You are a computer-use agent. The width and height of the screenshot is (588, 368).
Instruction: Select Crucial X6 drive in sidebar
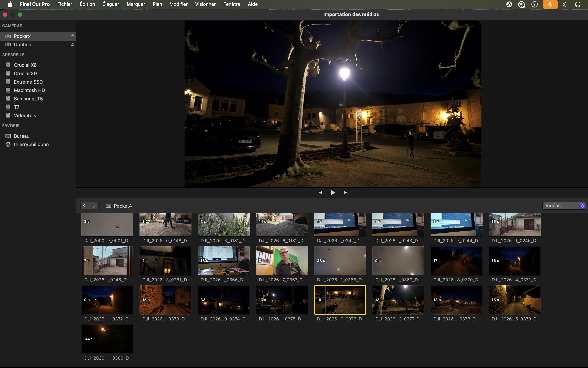pyautogui.click(x=25, y=65)
